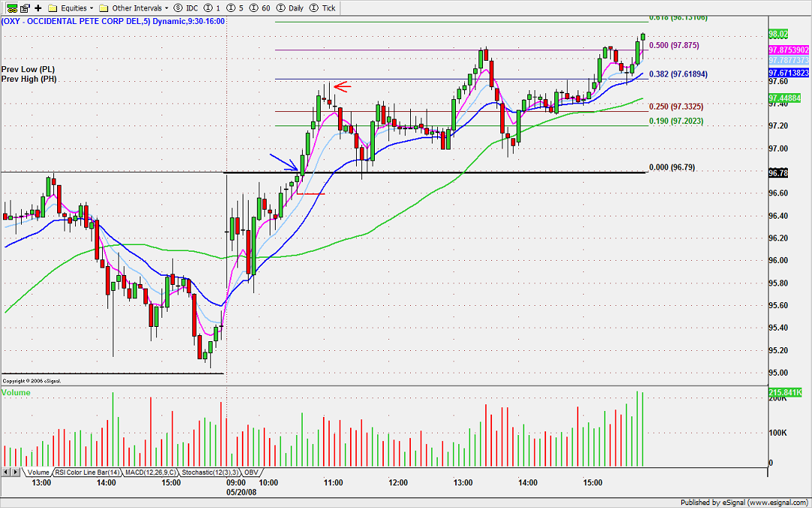Click the Published by eSignal link text
Viewport: 812px width, 508px height.
point(744,502)
